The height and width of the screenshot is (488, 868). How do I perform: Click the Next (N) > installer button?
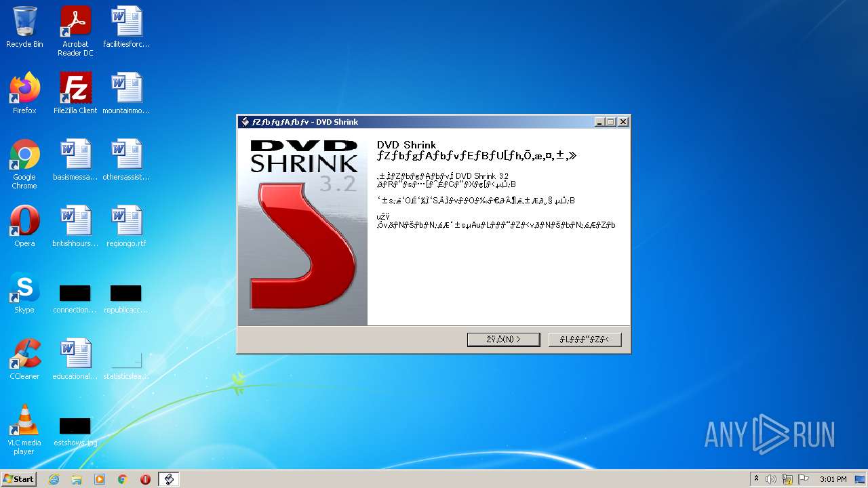(x=503, y=340)
